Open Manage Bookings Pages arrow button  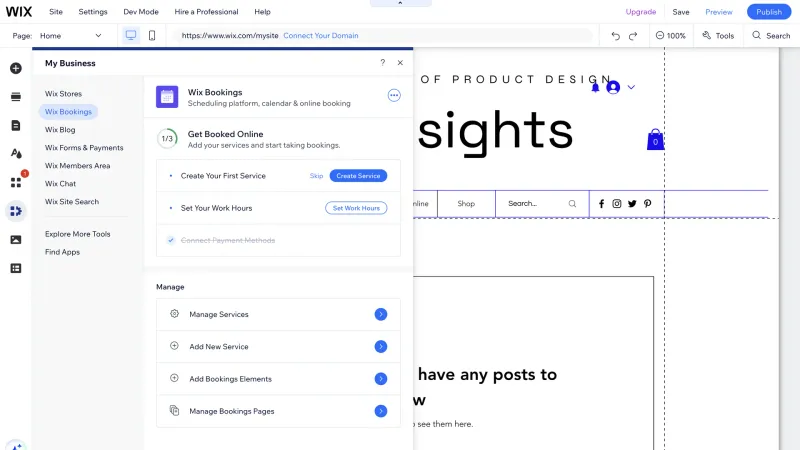pyautogui.click(x=381, y=411)
